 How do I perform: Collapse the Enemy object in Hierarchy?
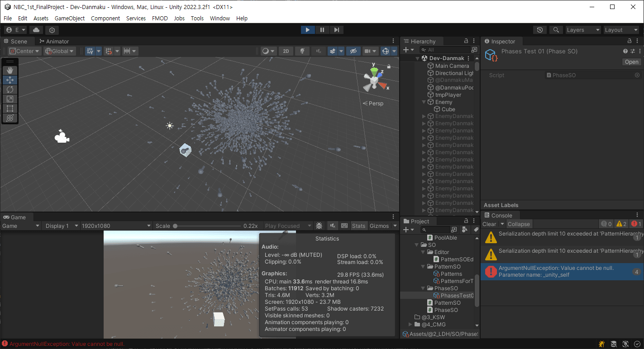tap(424, 102)
